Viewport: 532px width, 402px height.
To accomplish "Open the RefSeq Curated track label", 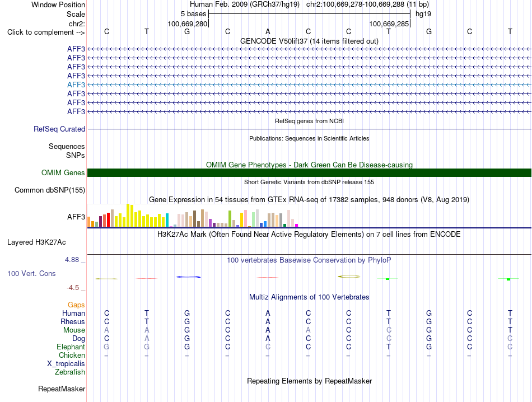I will pos(59,129).
